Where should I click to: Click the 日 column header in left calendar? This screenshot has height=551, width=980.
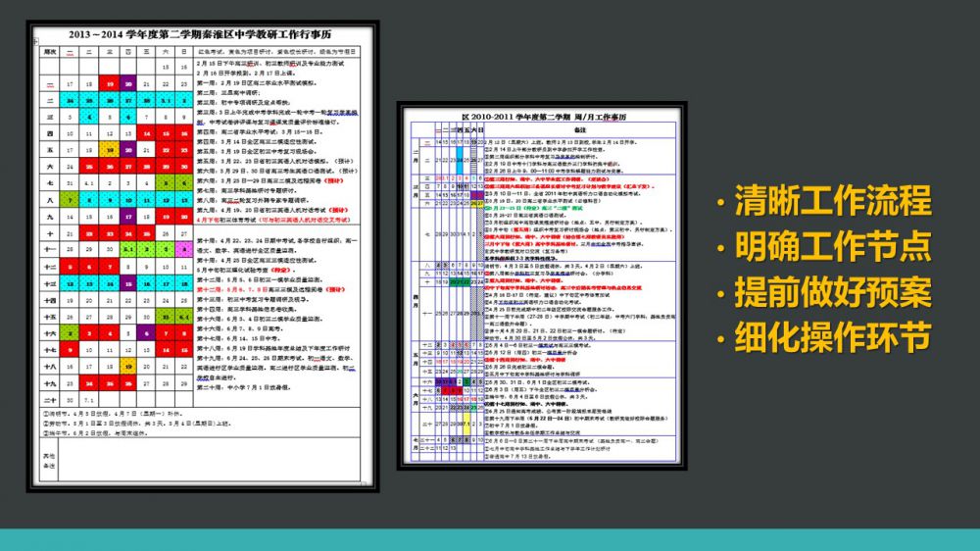[183, 51]
